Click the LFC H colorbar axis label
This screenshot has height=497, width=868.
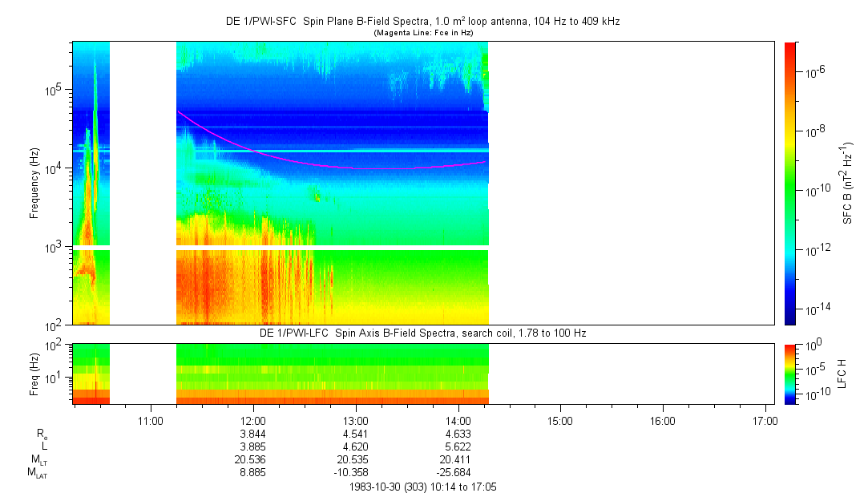click(842, 373)
